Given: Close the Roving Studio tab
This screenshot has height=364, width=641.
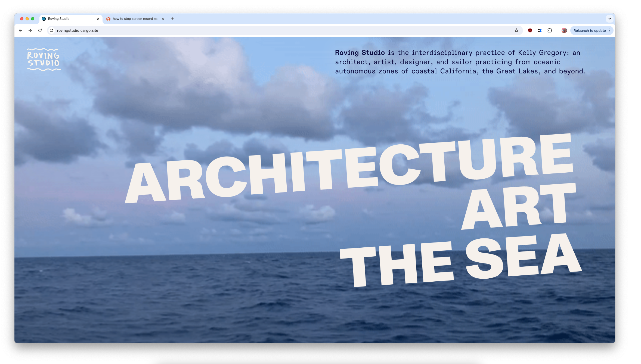Looking at the screenshot, I should tap(98, 19).
